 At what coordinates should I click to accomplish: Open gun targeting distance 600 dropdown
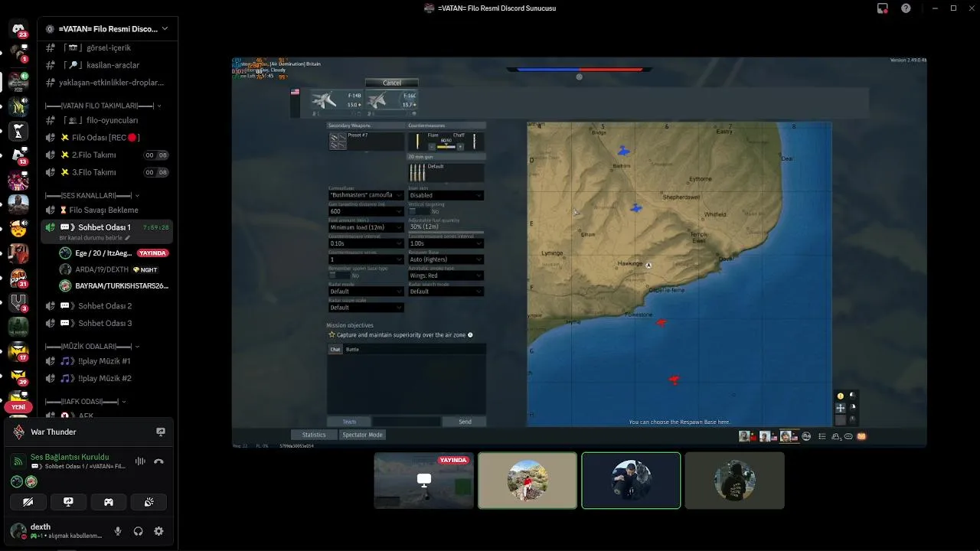point(366,211)
